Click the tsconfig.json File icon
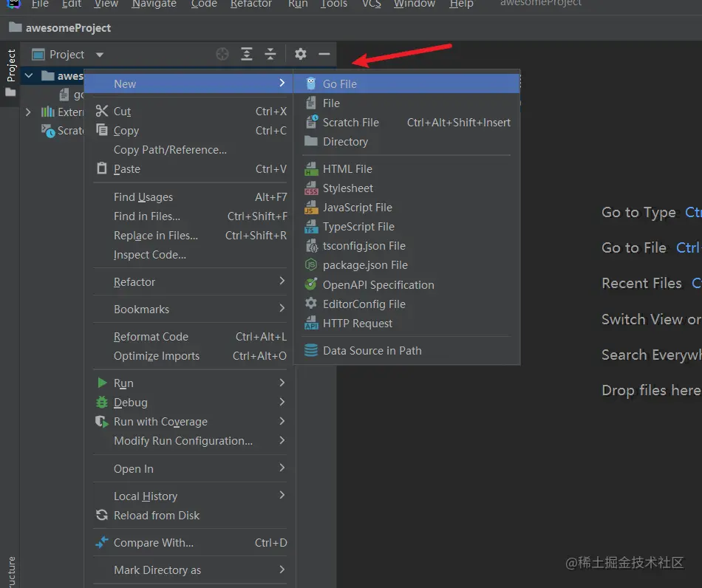This screenshot has height=588, width=702. (311, 246)
